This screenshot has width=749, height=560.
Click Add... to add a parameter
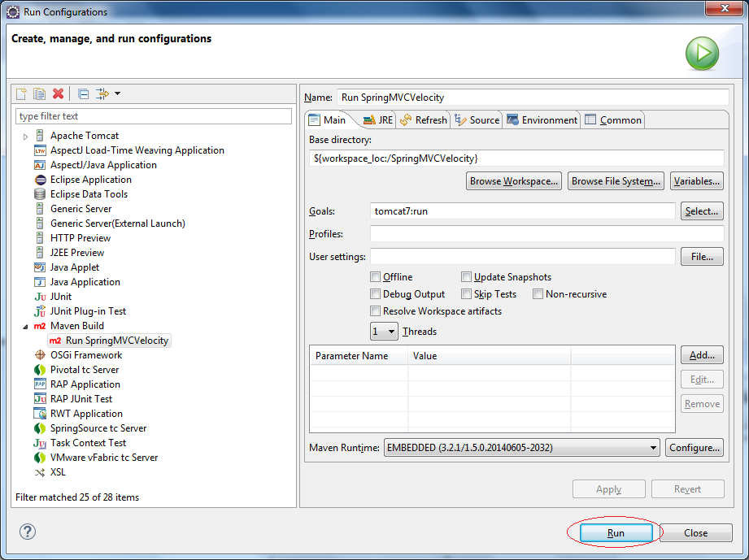pyautogui.click(x=702, y=354)
